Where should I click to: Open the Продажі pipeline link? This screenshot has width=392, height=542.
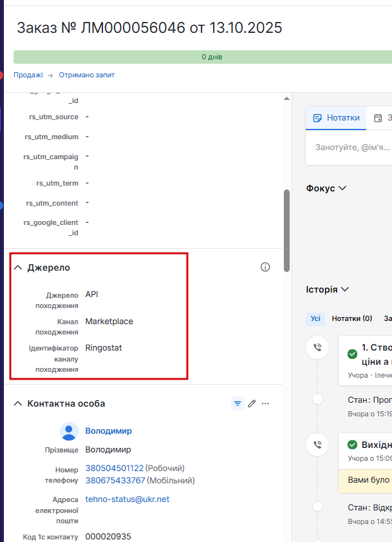point(28,75)
